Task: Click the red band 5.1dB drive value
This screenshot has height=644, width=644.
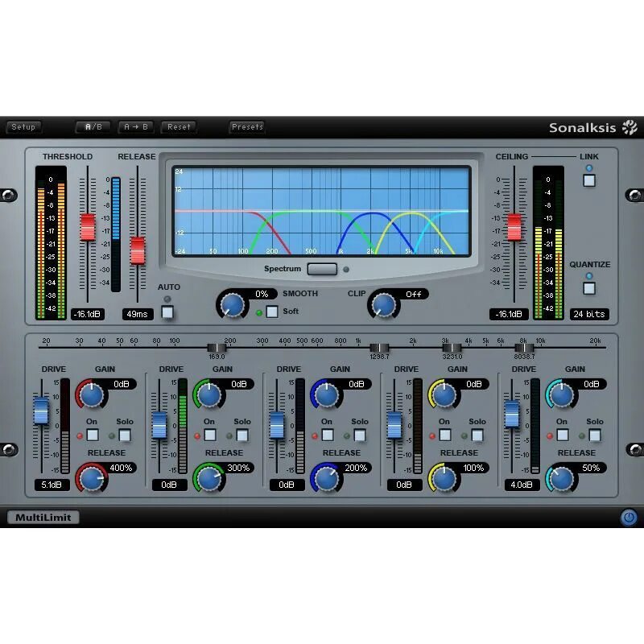Action: pos(52,485)
